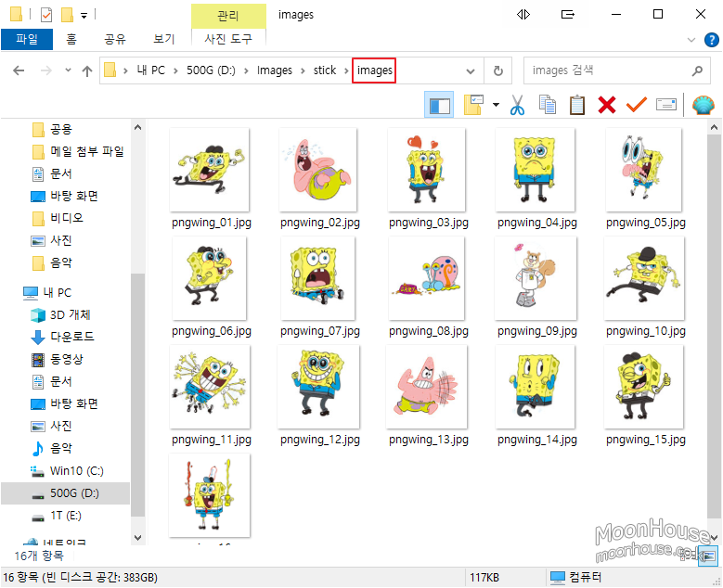Click 내 PC in the address bar
Viewport: 723px width, 588px height.
[x=150, y=70]
